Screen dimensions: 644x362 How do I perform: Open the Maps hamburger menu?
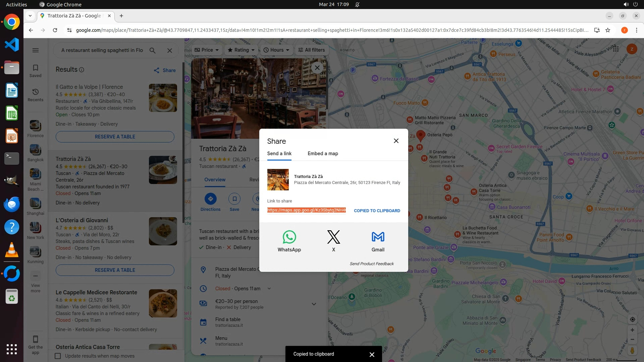(36, 50)
